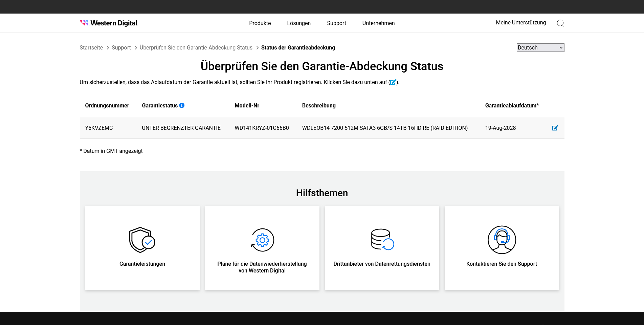This screenshot has height=325, width=644.
Task: Open the Garantieleistungen help card
Action: (x=142, y=248)
